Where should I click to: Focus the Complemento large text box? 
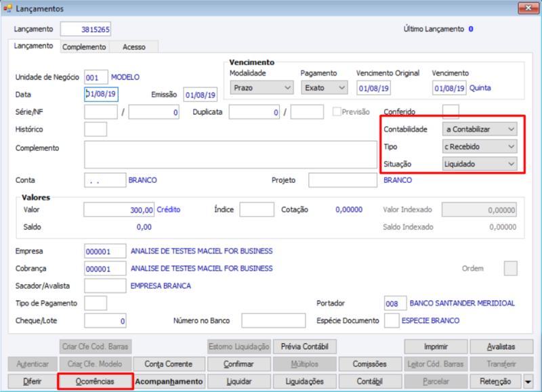pyautogui.click(x=230, y=155)
